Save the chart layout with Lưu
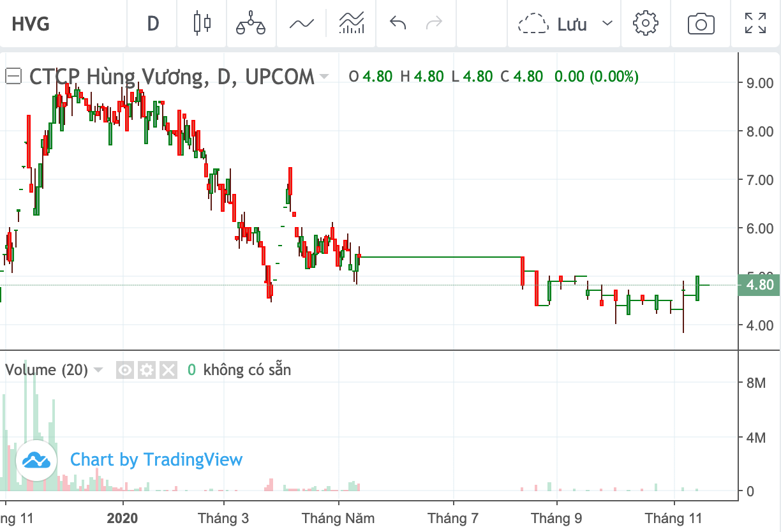 (553, 24)
